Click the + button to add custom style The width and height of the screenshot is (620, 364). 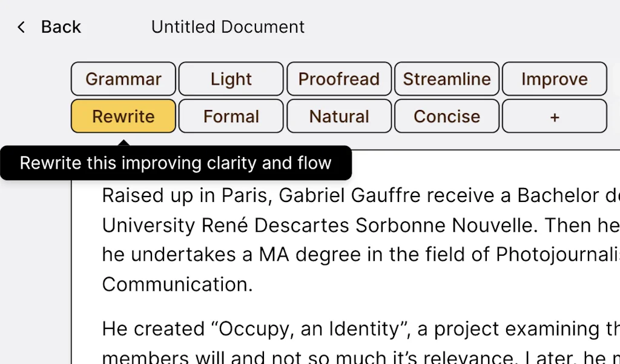tap(554, 116)
